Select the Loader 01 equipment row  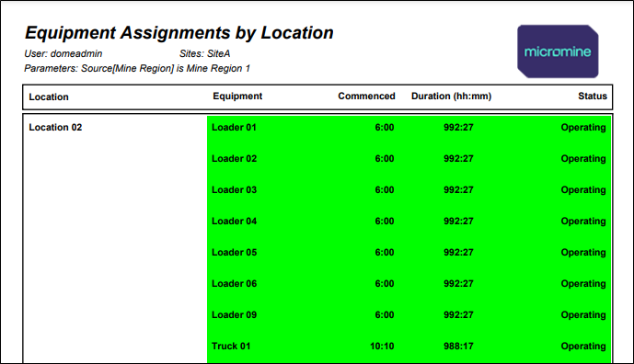409,127
